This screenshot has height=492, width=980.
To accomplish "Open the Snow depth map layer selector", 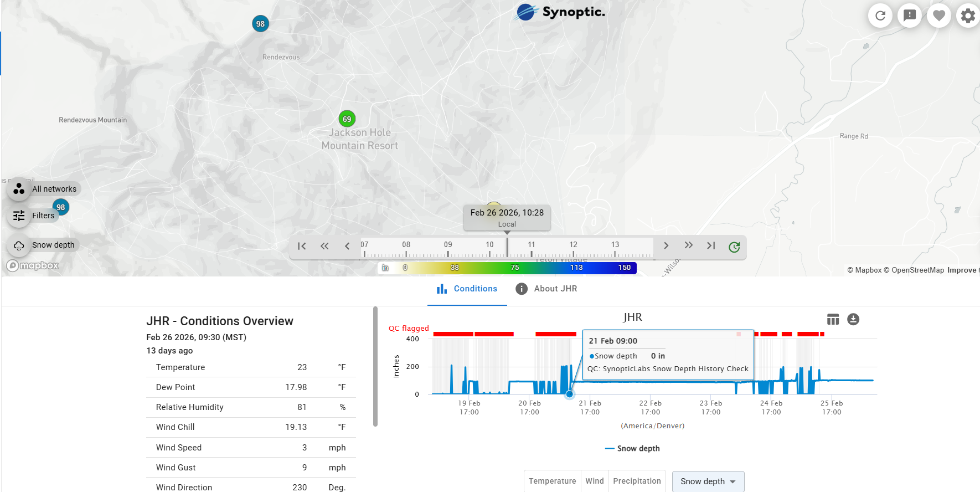I will point(43,245).
